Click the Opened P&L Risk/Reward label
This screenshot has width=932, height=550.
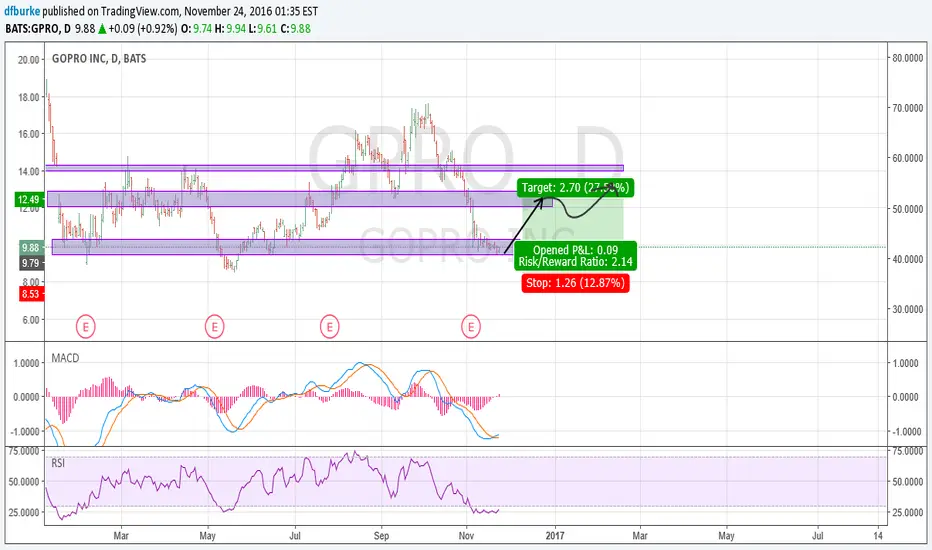(x=575, y=256)
